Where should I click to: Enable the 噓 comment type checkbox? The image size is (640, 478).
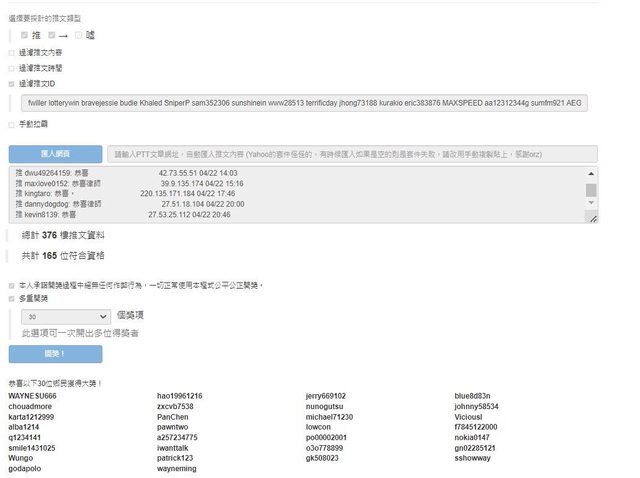78,35
